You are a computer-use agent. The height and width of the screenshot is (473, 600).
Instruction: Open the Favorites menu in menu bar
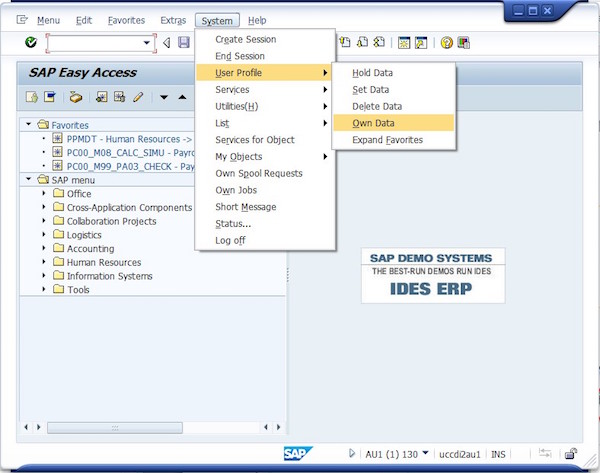[x=126, y=20]
